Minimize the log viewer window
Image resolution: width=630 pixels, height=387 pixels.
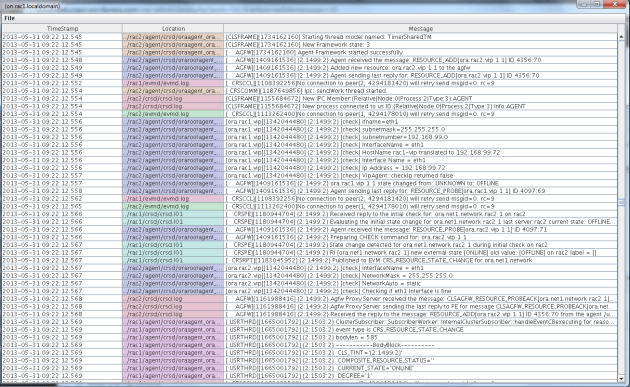coord(584,4)
